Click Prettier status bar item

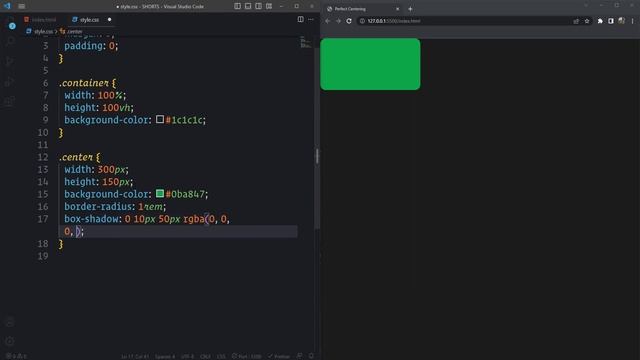tap(279, 356)
